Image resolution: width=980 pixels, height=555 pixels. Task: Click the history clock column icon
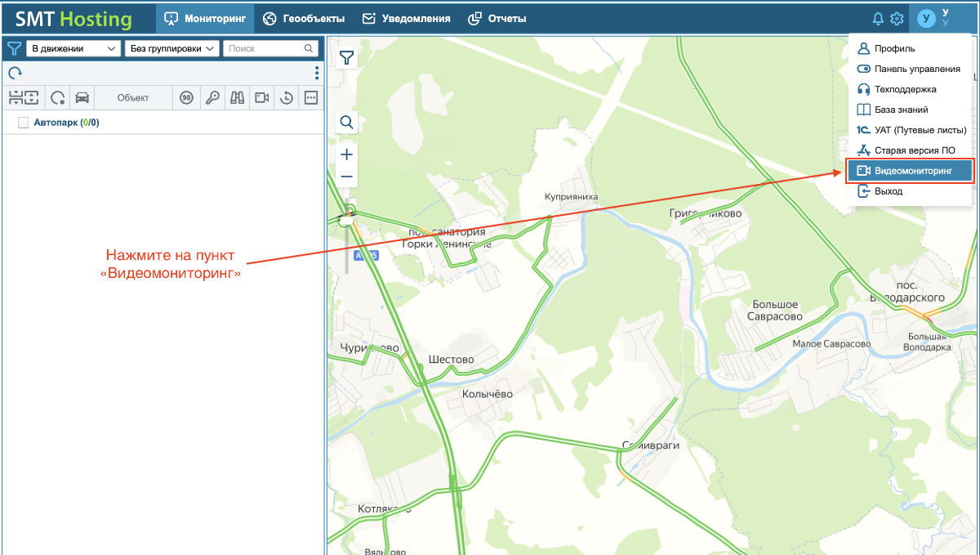point(287,98)
